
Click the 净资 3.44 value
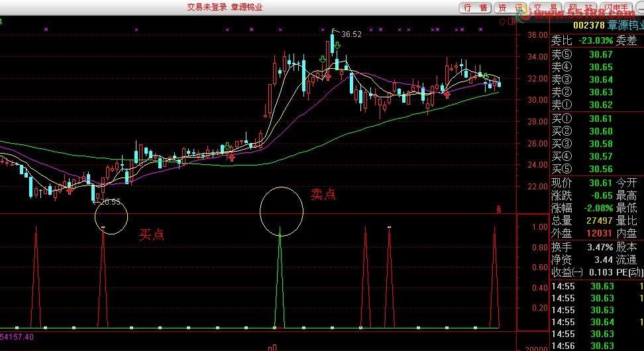[x=604, y=260]
